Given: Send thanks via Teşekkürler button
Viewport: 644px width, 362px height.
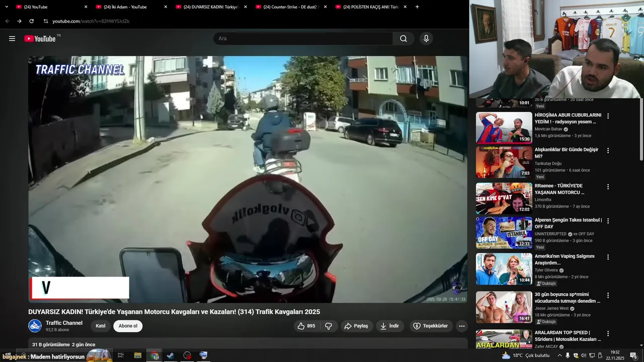Looking at the screenshot, I should [431, 326].
